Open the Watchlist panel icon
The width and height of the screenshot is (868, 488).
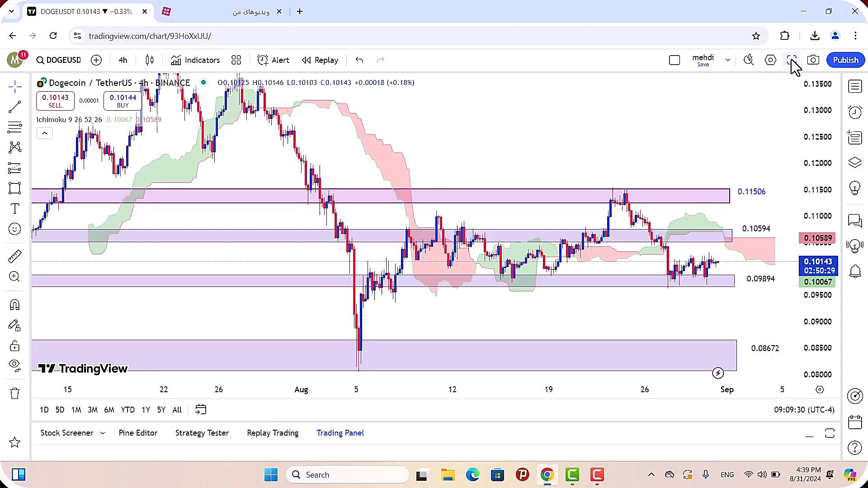tap(855, 86)
